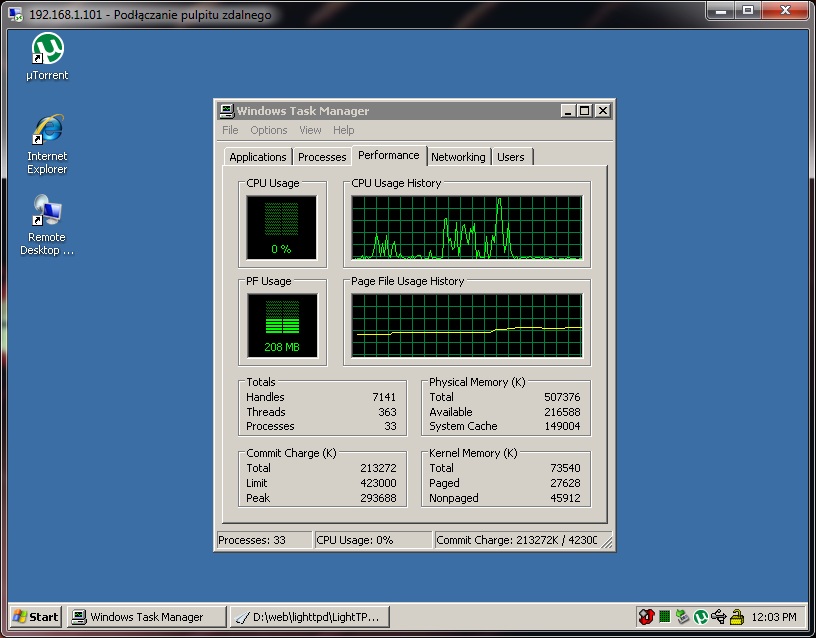Click the CPU Usage History graph
Screen dimensions: 816x638
click(467, 227)
